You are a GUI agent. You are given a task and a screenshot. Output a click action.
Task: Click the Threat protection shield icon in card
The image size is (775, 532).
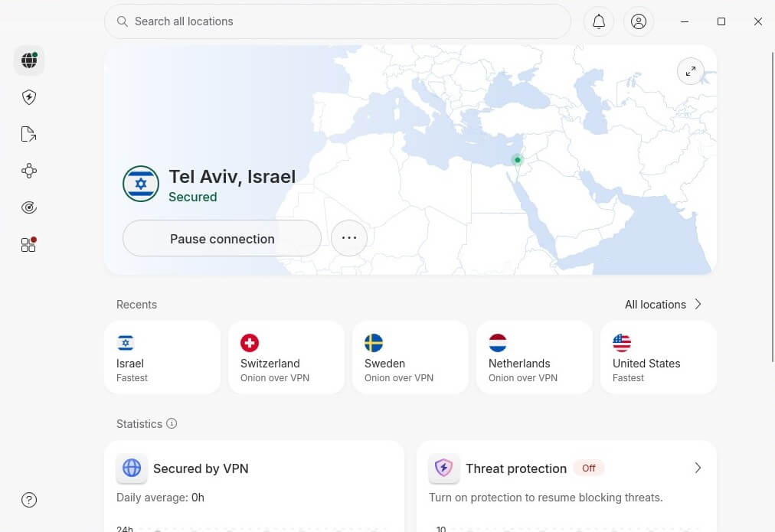click(444, 468)
